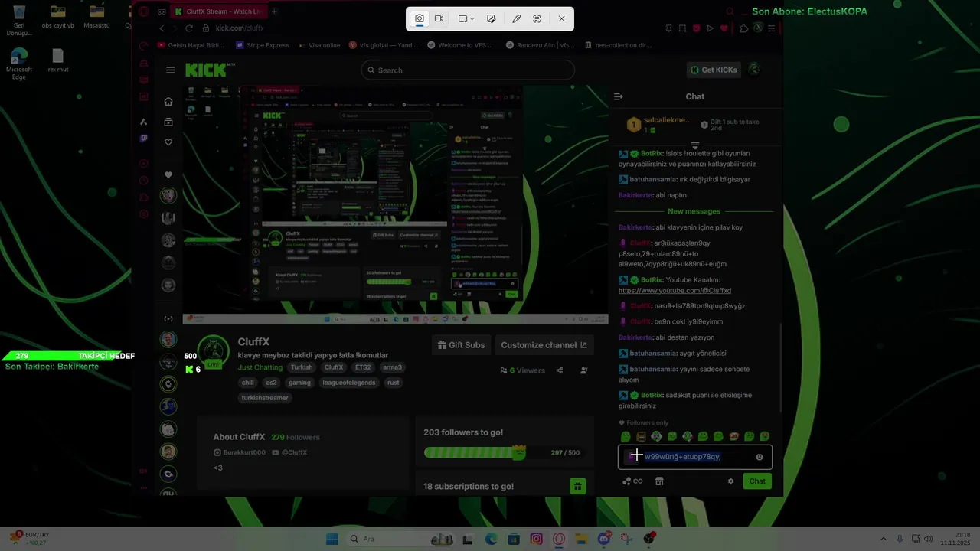The width and height of the screenshot is (980, 551).
Task: Open the Just Chatting category link
Action: tap(260, 367)
